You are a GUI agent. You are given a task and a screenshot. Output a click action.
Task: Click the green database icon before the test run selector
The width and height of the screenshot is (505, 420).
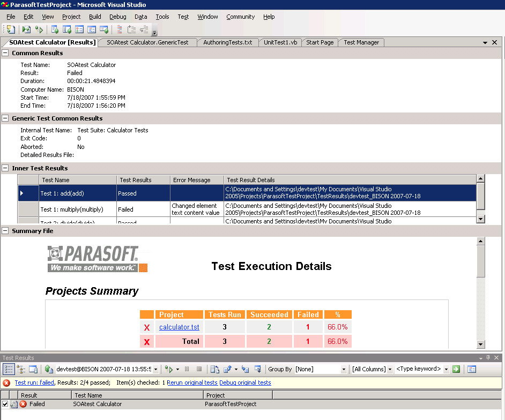[x=49, y=369]
